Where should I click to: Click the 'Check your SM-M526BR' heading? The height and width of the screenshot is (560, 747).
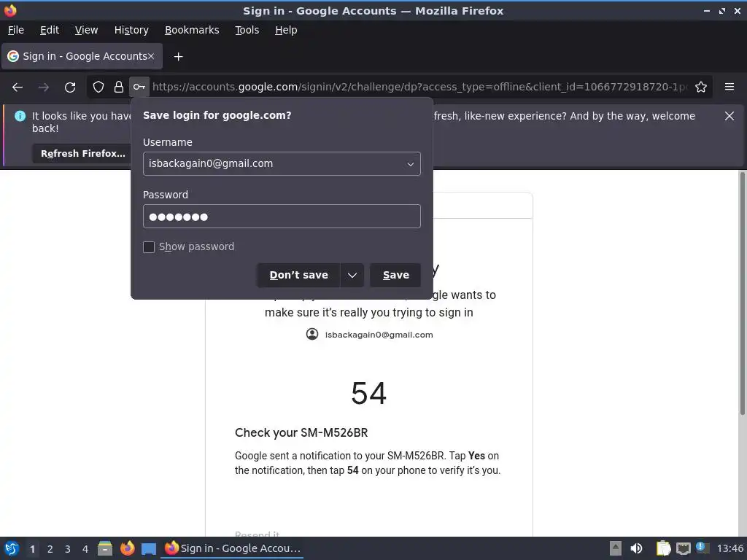[x=301, y=432]
